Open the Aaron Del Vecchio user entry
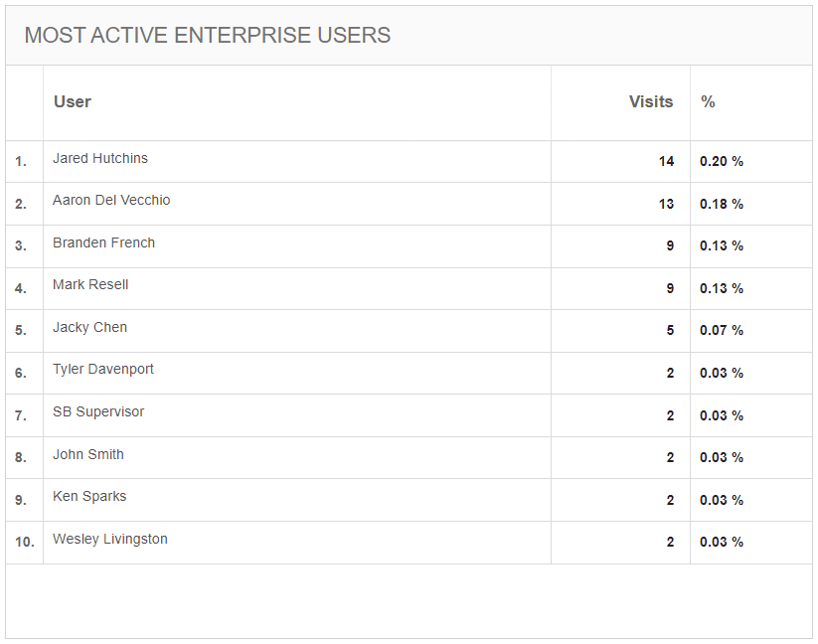This screenshot has width=818, height=644. tap(111, 200)
